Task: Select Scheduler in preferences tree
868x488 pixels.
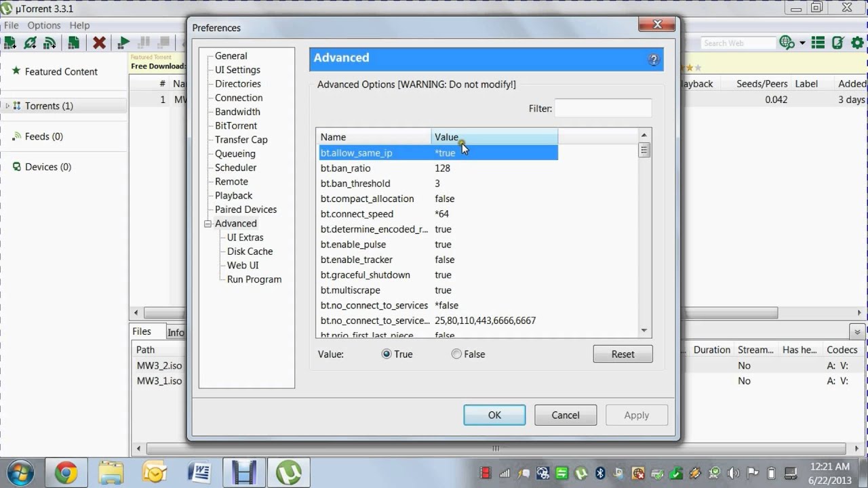Action: (x=236, y=167)
